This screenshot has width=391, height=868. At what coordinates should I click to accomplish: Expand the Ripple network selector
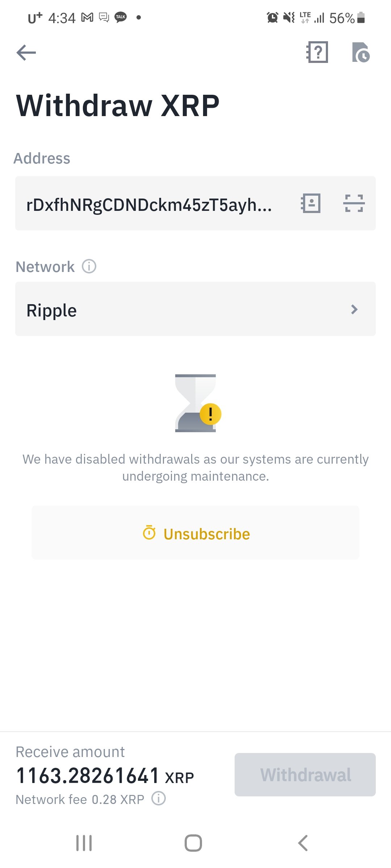(195, 309)
